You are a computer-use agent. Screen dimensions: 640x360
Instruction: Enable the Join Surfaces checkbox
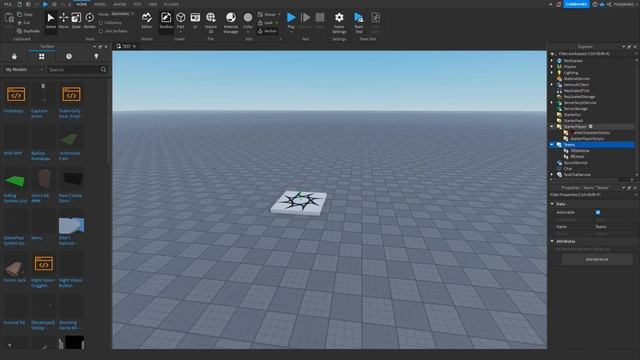(101, 31)
